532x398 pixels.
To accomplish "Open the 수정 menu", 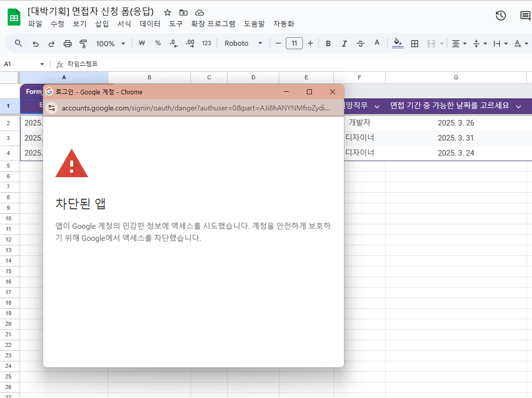I will pyautogui.click(x=57, y=24).
